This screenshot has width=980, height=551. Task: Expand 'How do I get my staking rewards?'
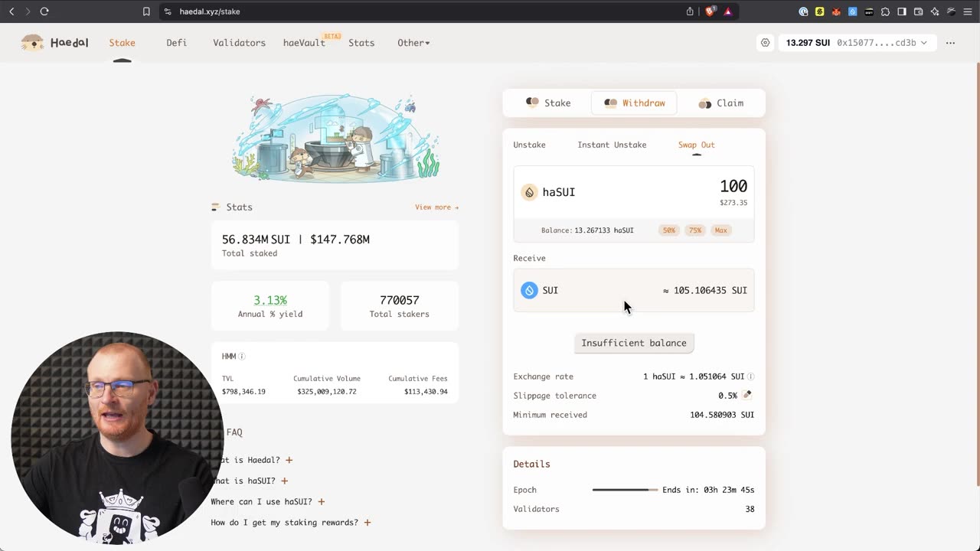click(x=367, y=522)
